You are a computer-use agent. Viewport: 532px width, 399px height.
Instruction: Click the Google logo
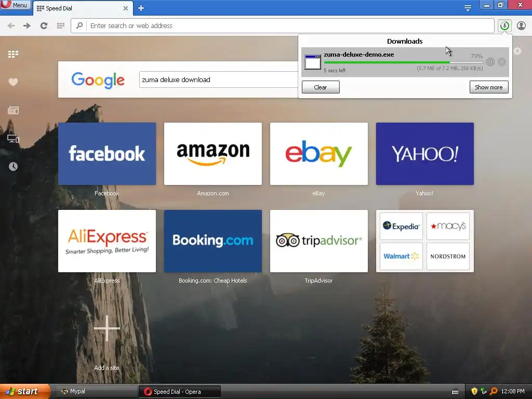click(98, 80)
